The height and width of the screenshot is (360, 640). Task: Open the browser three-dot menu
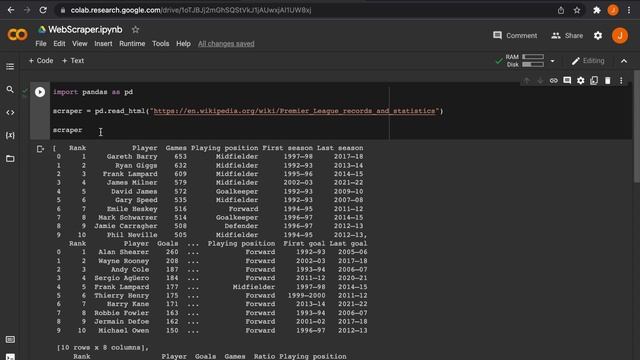(x=629, y=10)
